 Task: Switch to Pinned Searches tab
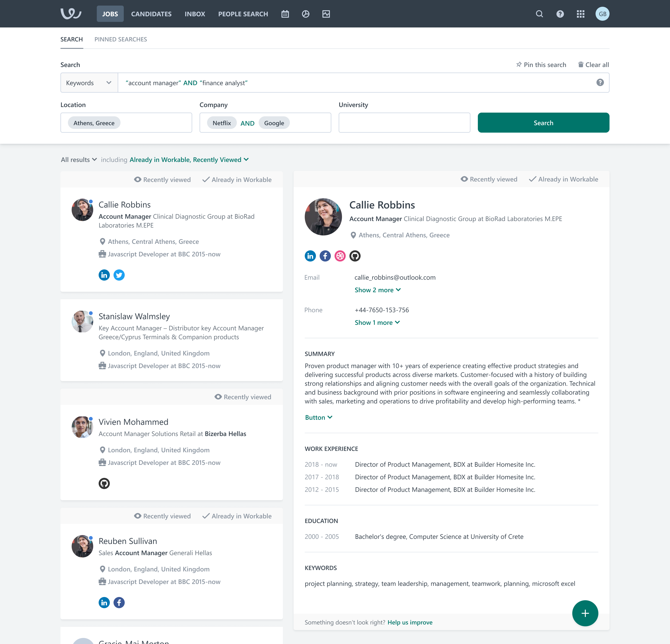[121, 39]
